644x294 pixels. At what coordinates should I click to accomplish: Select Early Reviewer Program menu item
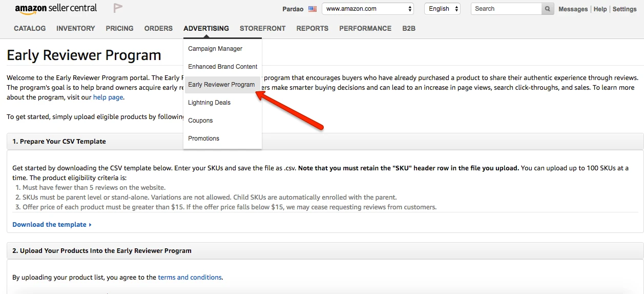pyautogui.click(x=222, y=85)
